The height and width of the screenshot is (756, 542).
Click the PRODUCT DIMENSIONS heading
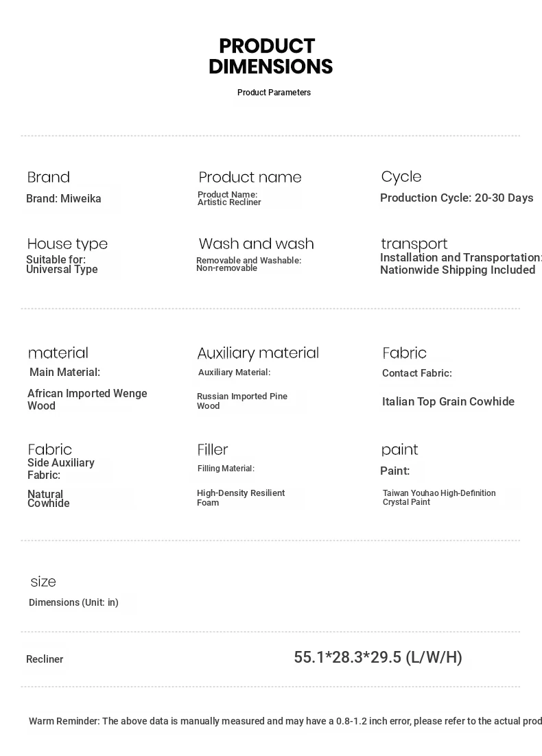click(270, 56)
